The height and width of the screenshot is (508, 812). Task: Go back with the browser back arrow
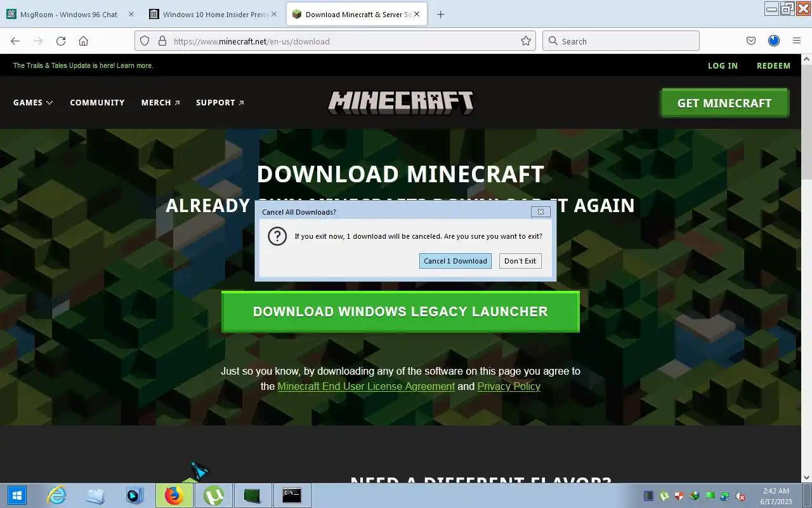coord(15,41)
